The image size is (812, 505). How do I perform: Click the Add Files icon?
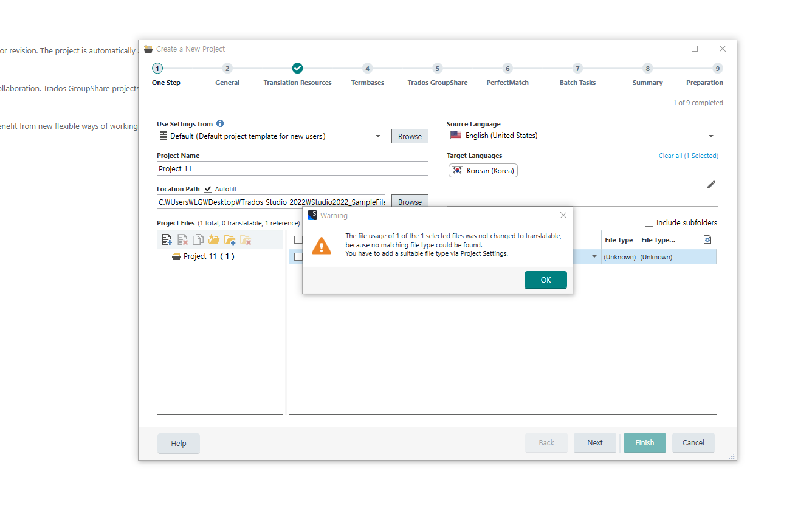(x=167, y=239)
